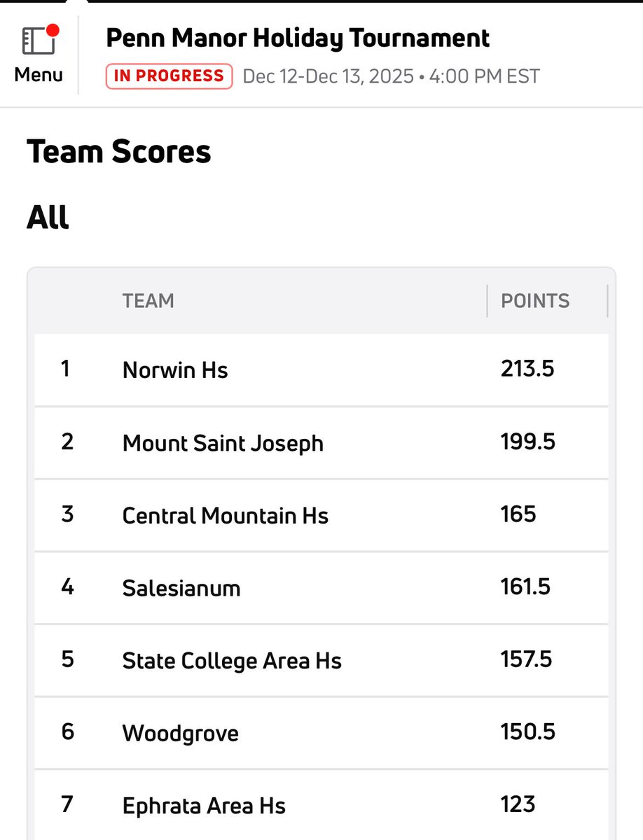Open the Woodgrove team entry
Image resolution: width=643 pixels, height=840 pixels.
180,734
